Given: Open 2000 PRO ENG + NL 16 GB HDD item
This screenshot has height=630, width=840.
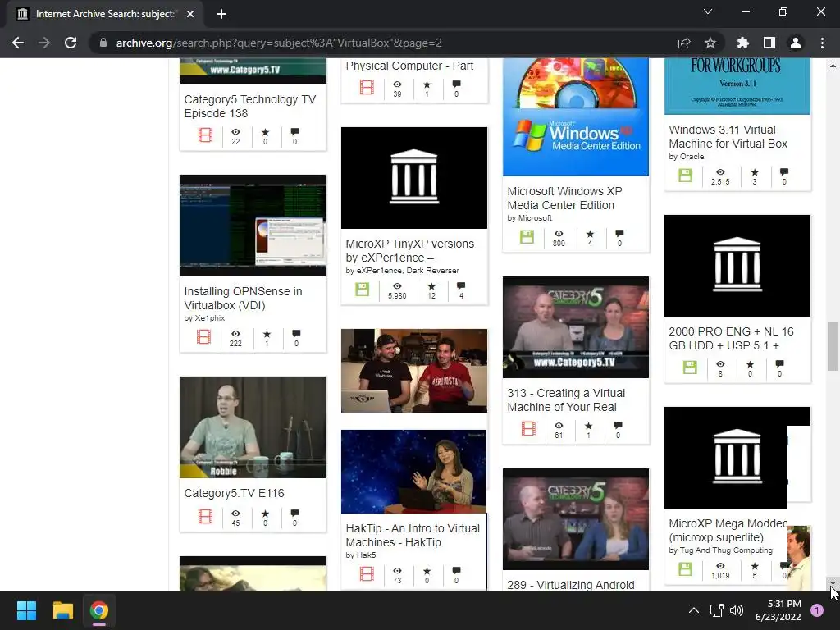Looking at the screenshot, I should click(x=731, y=339).
